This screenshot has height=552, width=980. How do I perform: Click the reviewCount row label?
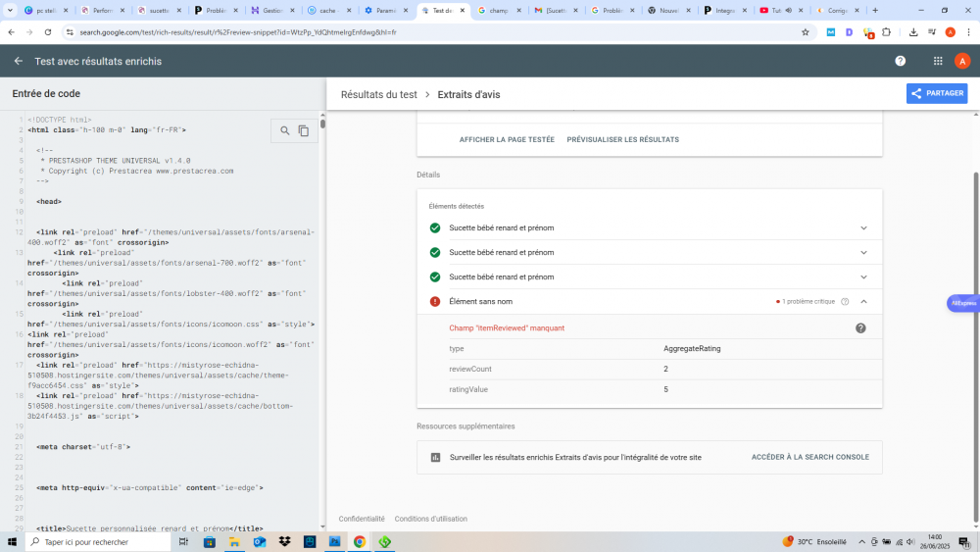470,369
